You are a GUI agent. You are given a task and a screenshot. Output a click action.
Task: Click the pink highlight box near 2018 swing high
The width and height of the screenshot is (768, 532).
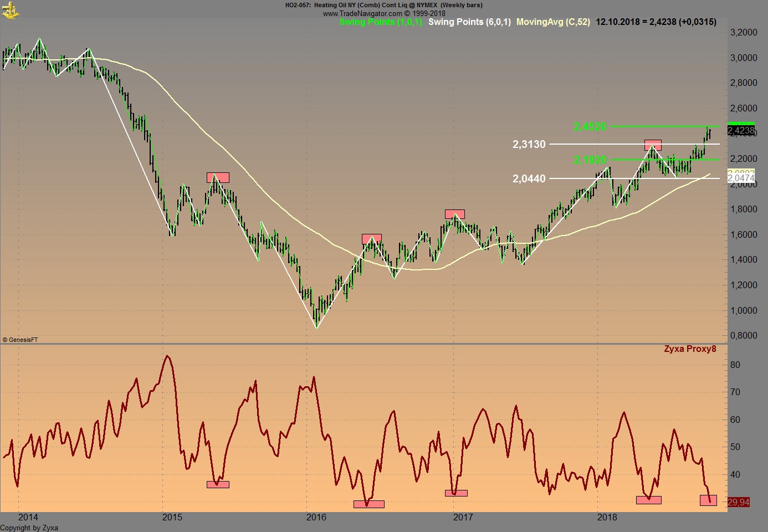(x=652, y=145)
